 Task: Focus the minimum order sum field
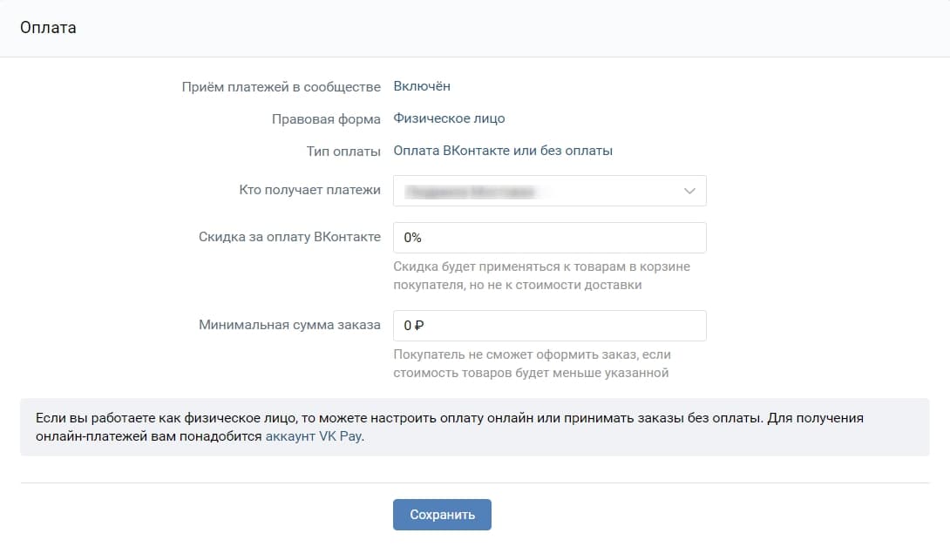click(x=549, y=325)
